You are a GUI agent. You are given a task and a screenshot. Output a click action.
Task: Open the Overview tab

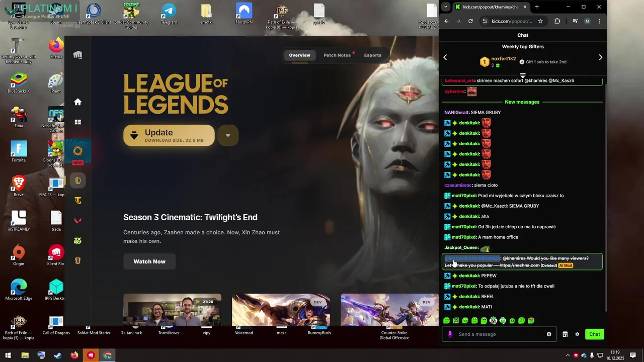pyautogui.click(x=299, y=55)
